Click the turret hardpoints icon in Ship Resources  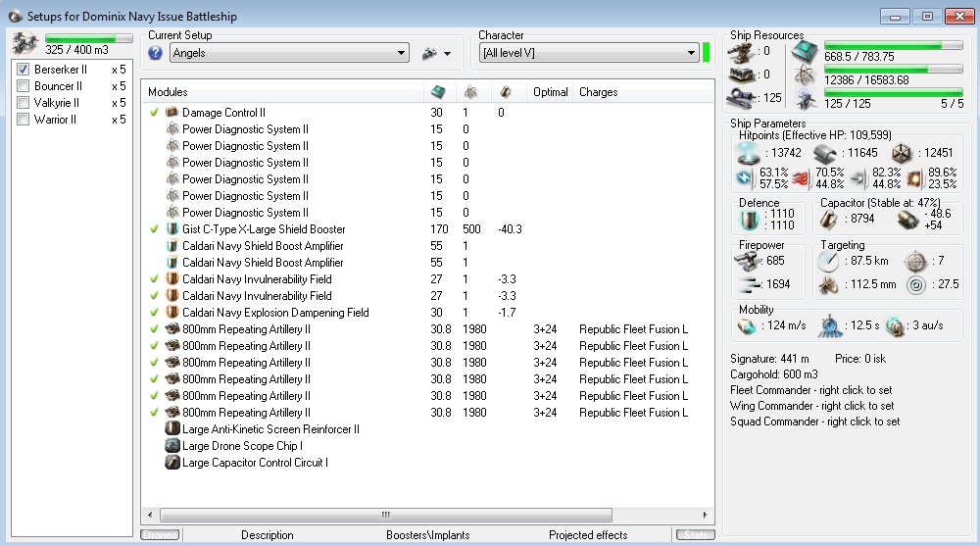[741, 53]
